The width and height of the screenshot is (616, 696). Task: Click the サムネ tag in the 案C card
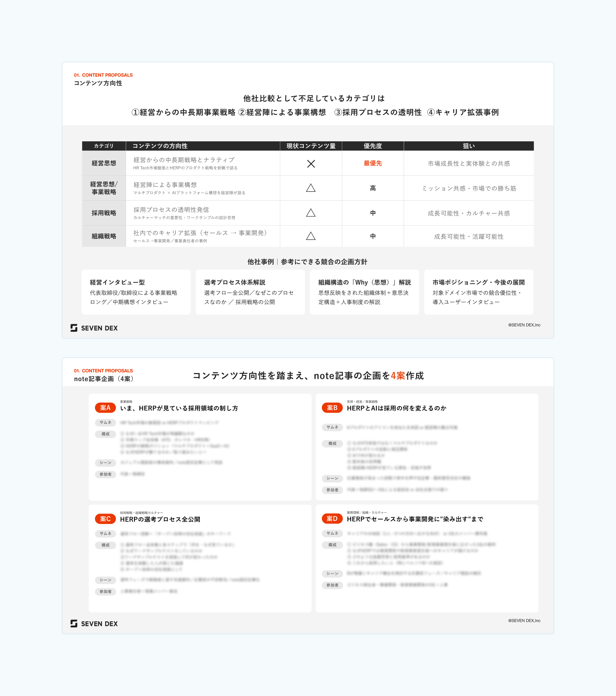(105, 534)
